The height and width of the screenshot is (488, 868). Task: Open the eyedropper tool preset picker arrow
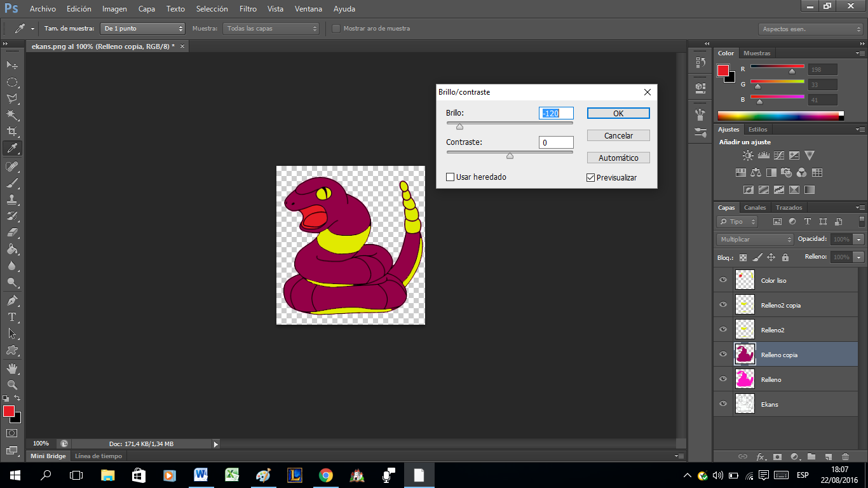click(32, 29)
